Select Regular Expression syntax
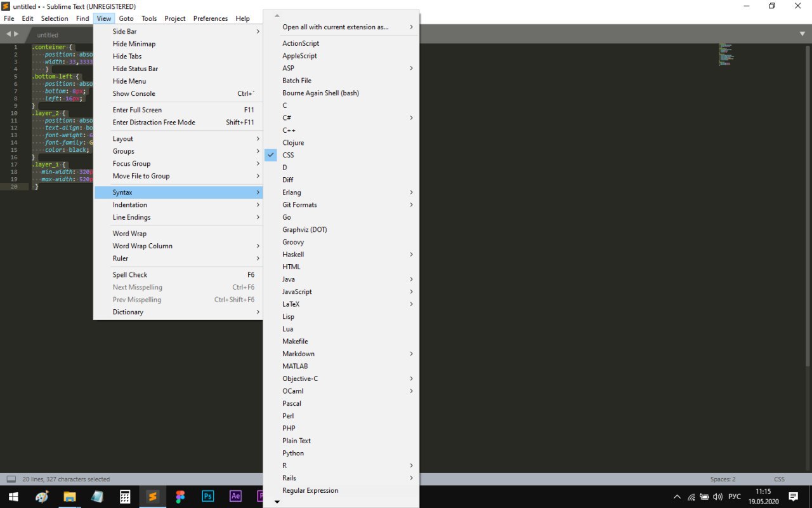The width and height of the screenshot is (812, 508). click(341, 490)
